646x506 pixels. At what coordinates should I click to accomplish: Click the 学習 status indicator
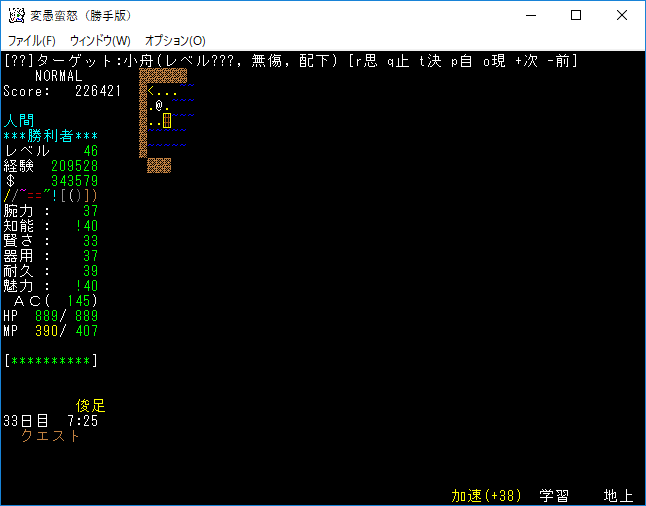point(555,495)
